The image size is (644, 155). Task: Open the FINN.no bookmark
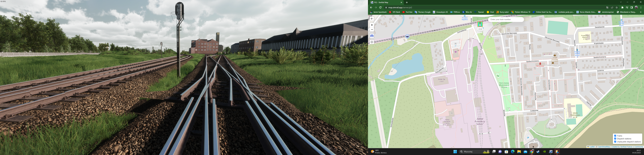[455, 12]
